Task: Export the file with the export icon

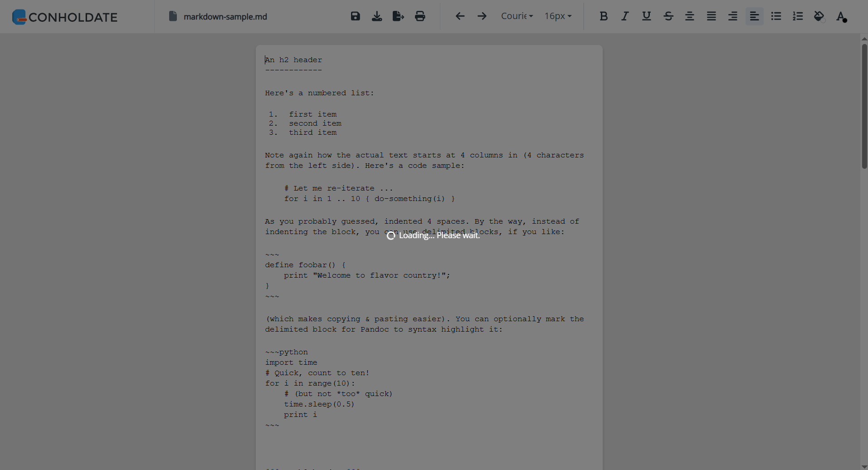Action: [x=398, y=16]
